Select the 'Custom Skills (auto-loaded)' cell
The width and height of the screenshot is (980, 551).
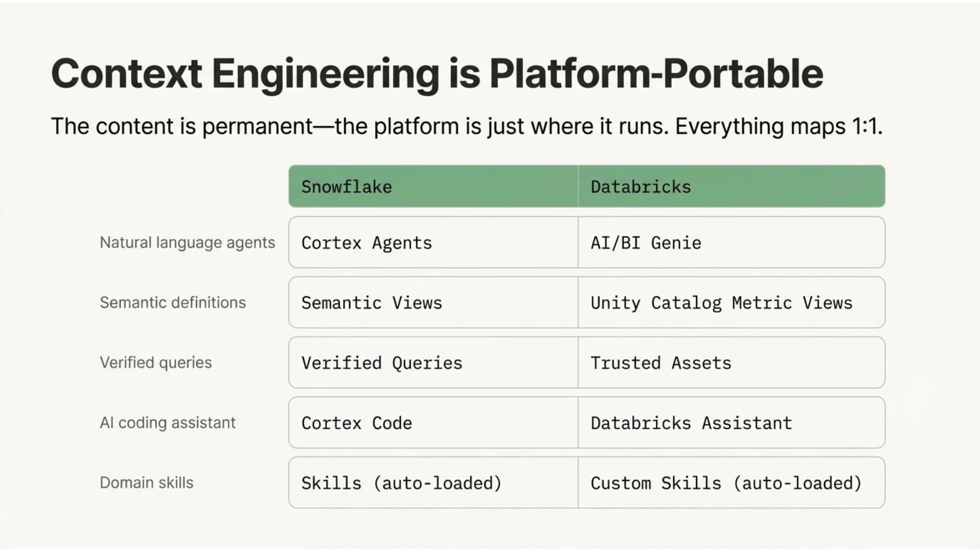click(x=732, y=483)
